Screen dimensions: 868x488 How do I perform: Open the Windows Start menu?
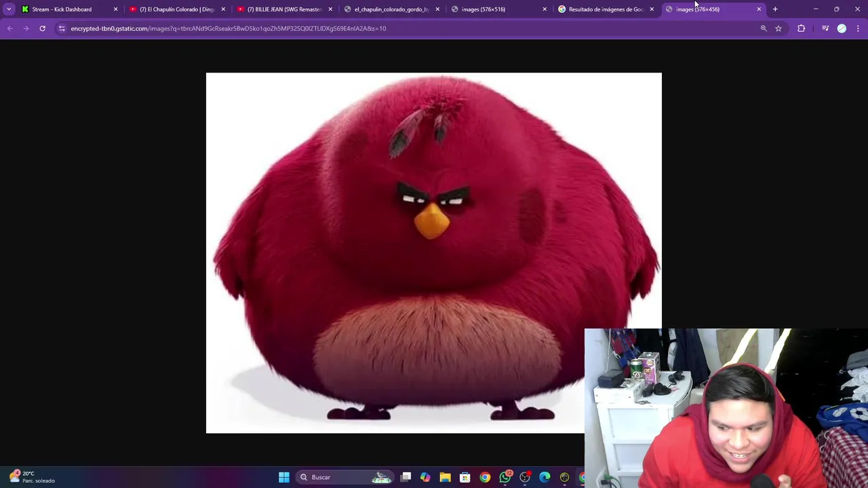(284, 477)
